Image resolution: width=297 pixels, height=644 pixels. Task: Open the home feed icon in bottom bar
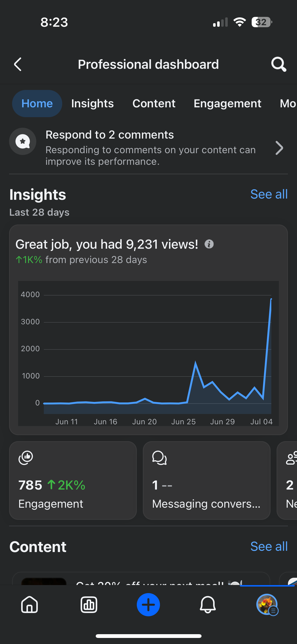(x=29, y=604)
